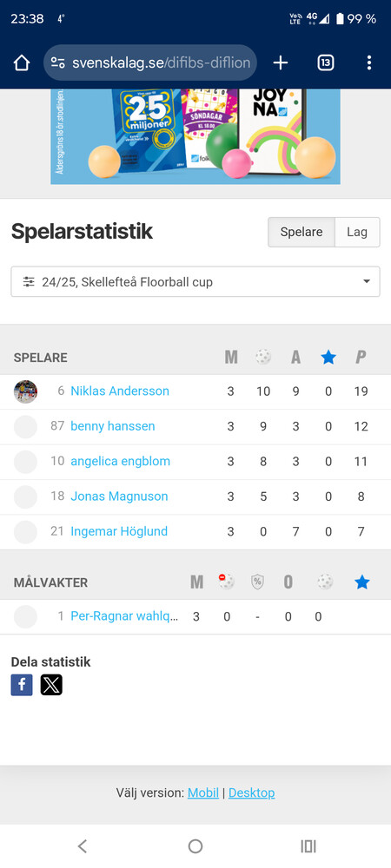The image size is (391, 868).
Task: Tap the svenskalag.se address bar
Action: (150, 63)
